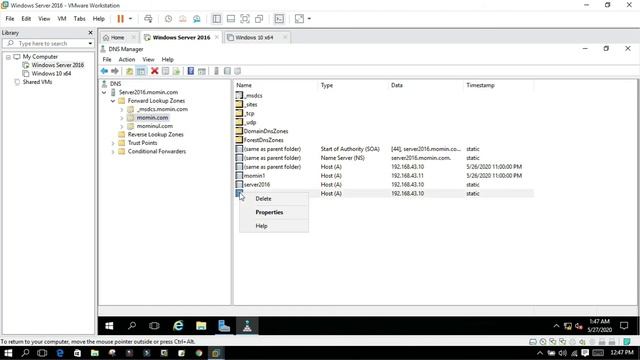
Task: Collapse My Computer in the Library tree
Action: tap(8, 57)
